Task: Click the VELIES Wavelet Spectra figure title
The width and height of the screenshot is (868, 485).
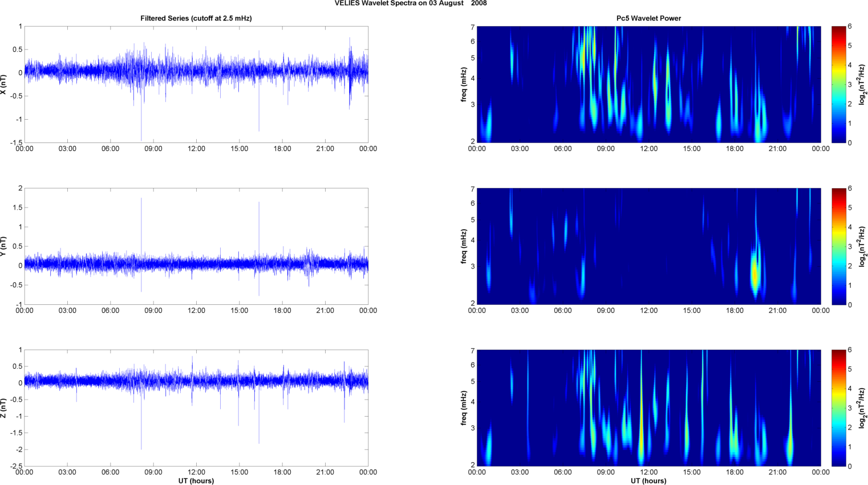Action: (x=411, y=3)
